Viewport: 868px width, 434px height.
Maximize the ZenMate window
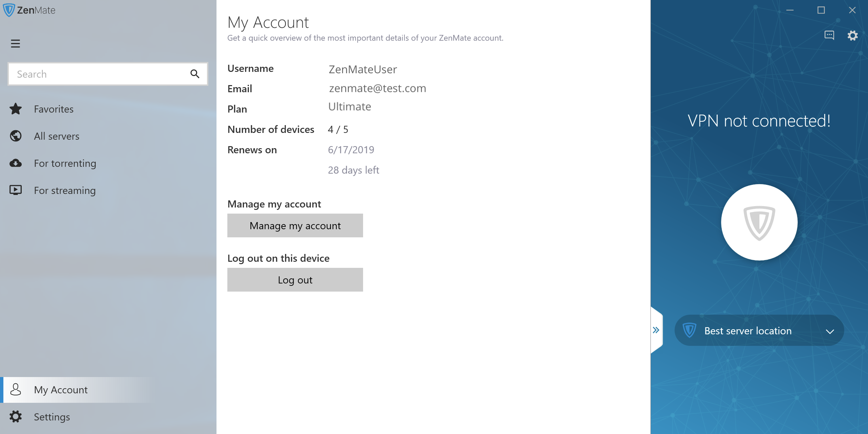[821, 10]
